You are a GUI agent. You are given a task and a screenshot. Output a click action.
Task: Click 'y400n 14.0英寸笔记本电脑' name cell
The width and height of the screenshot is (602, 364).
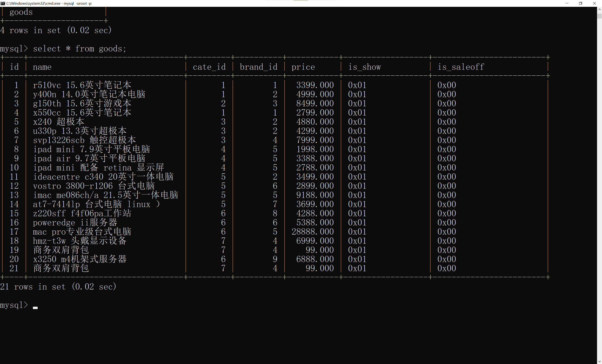89,94
